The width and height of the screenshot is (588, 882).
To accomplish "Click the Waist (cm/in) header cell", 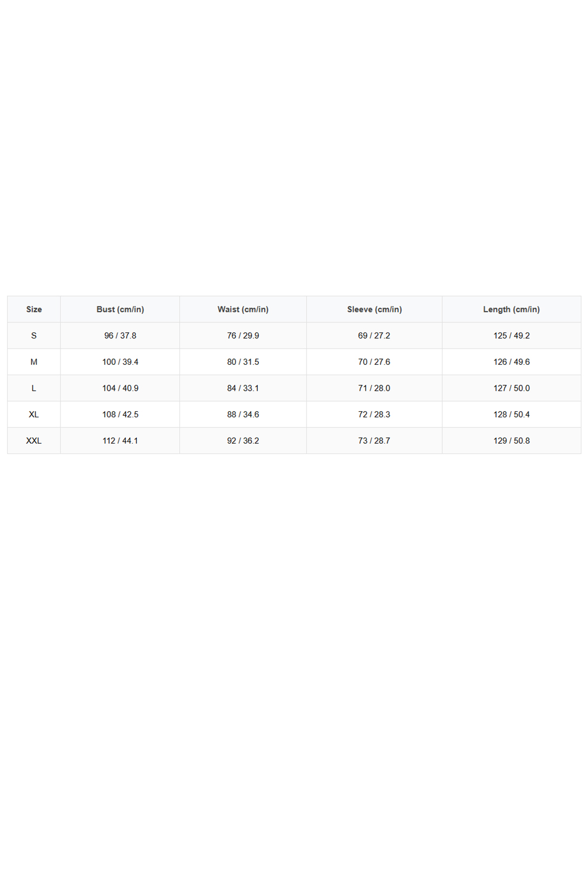I will coord(243,309).
